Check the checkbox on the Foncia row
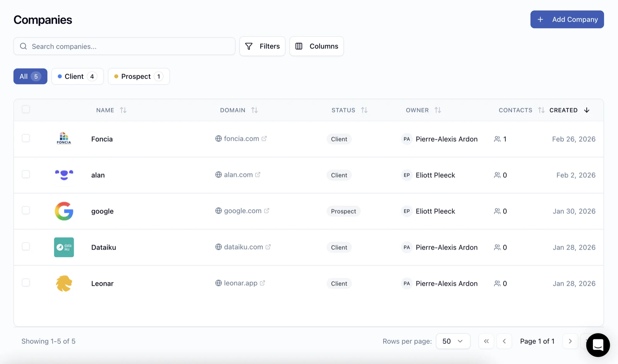 pyautogui.click(x=26, y=138)
